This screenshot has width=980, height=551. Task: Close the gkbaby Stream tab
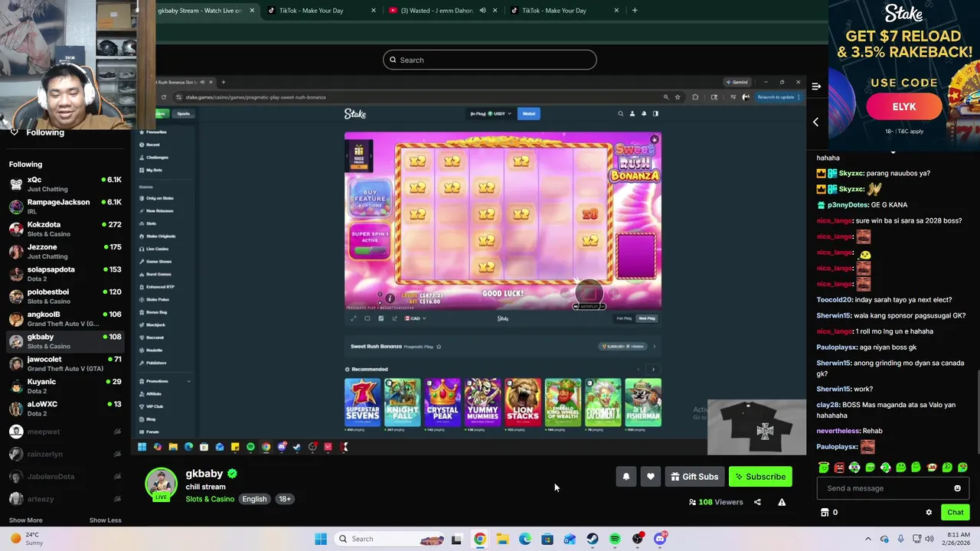pyautogui.click(x=252, y=11)
